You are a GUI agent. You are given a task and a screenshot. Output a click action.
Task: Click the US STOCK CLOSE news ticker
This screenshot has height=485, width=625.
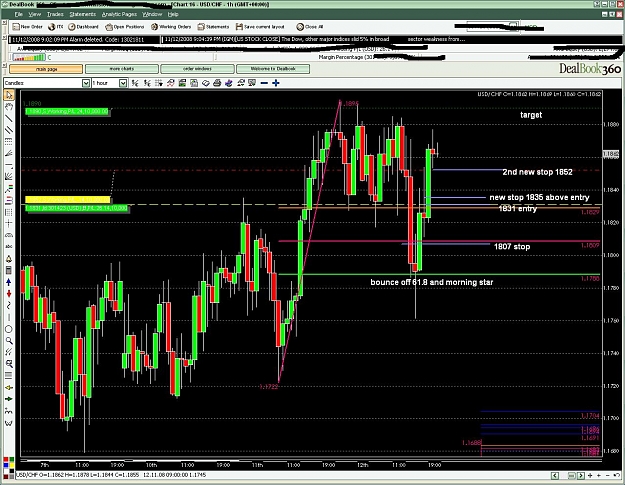tap(315, 39)
